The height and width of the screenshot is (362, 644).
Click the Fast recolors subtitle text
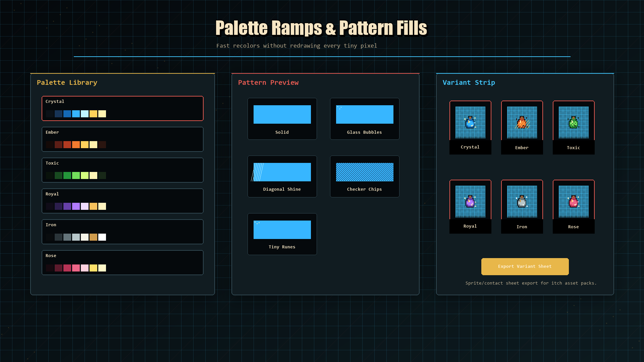pos(297,46)
